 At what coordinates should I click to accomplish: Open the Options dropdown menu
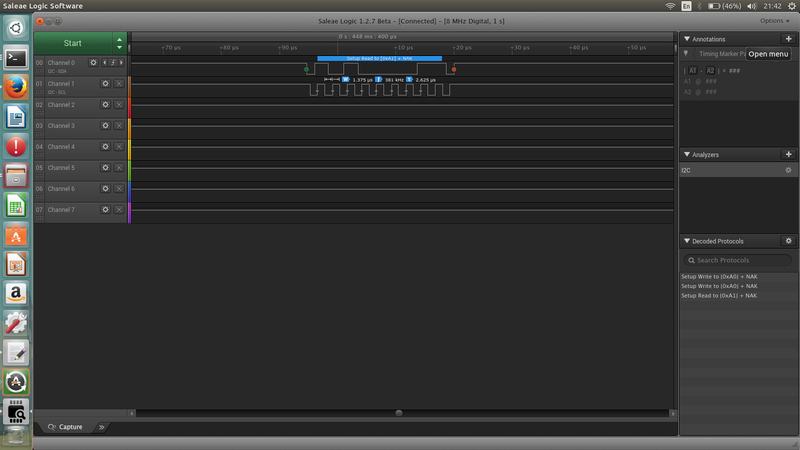click(x=774, y=21)
